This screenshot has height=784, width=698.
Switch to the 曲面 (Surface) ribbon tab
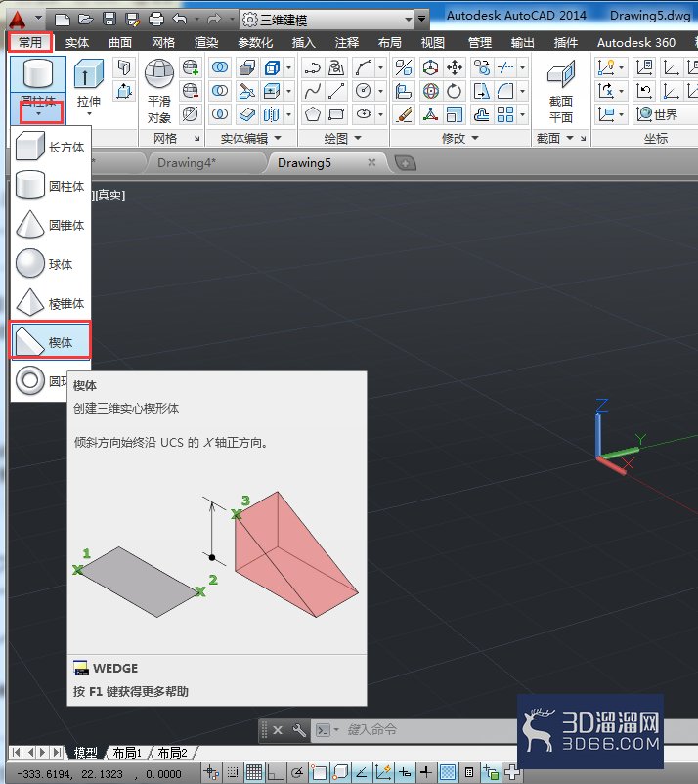tap(120, 42)
